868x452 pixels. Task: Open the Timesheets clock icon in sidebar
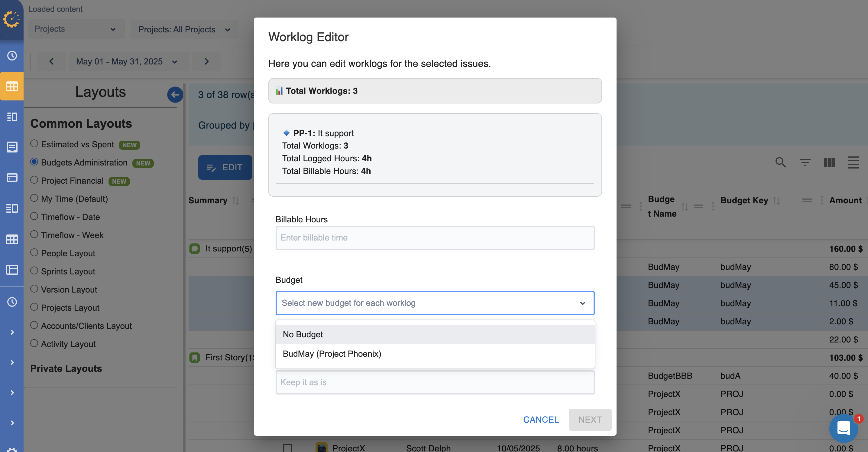tap(12, 56)
